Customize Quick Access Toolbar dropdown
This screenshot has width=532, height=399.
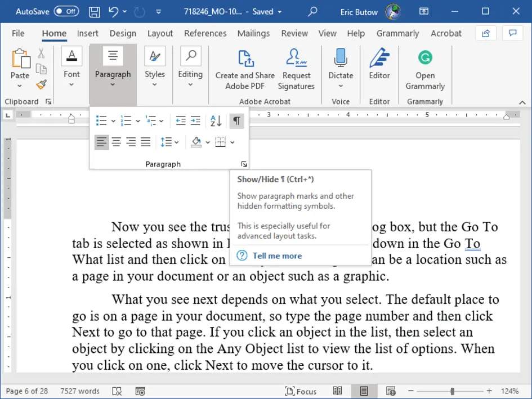[158, 12]
